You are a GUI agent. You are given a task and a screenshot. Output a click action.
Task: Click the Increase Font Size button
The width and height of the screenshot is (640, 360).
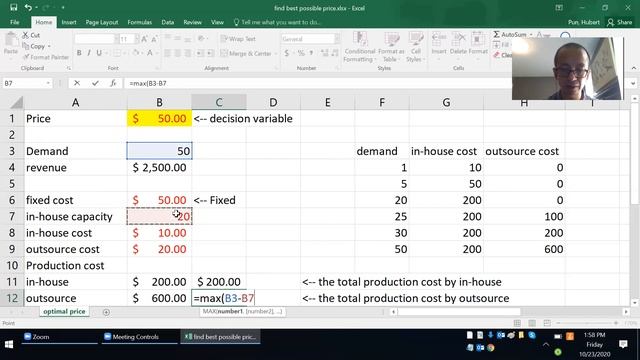[x=144, y=39]
